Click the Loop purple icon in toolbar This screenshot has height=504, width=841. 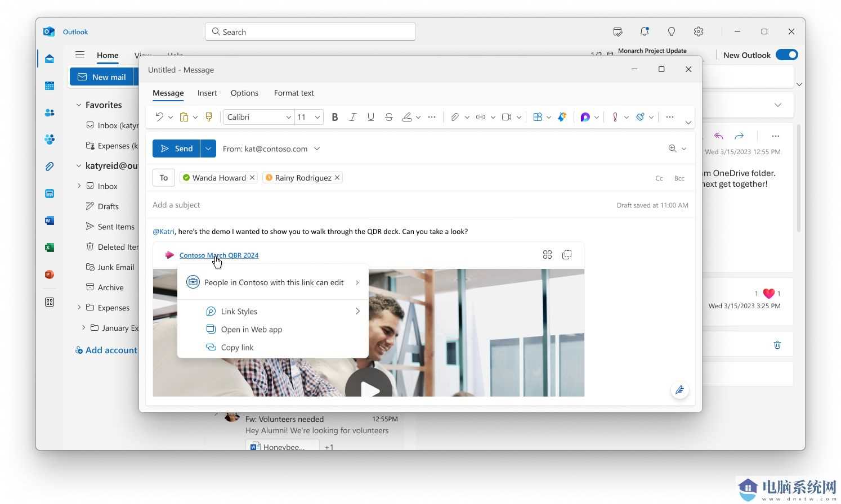click(x=585, y=117)
